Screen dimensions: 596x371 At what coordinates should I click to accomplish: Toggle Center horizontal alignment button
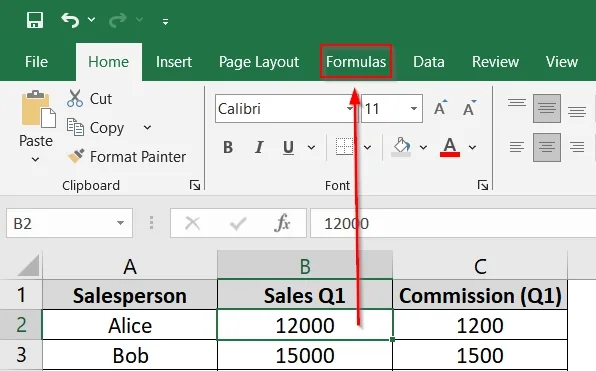(x=547, y=147)
